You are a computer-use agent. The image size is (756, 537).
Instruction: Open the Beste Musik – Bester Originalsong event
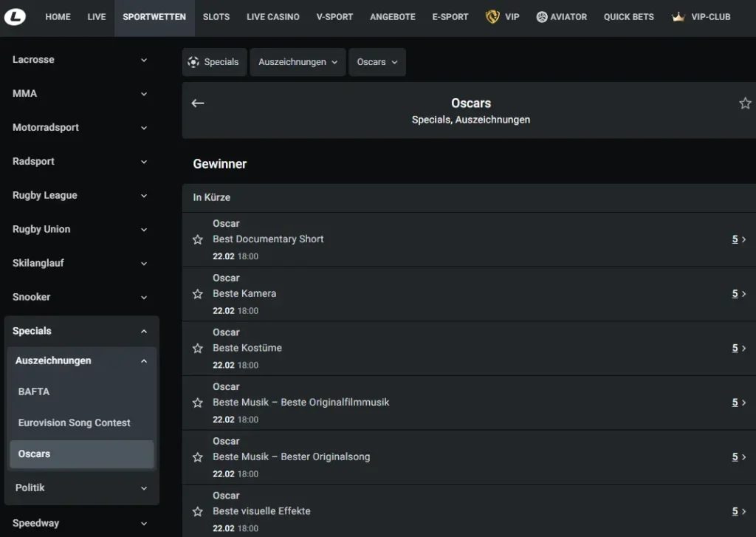point(292,456)
